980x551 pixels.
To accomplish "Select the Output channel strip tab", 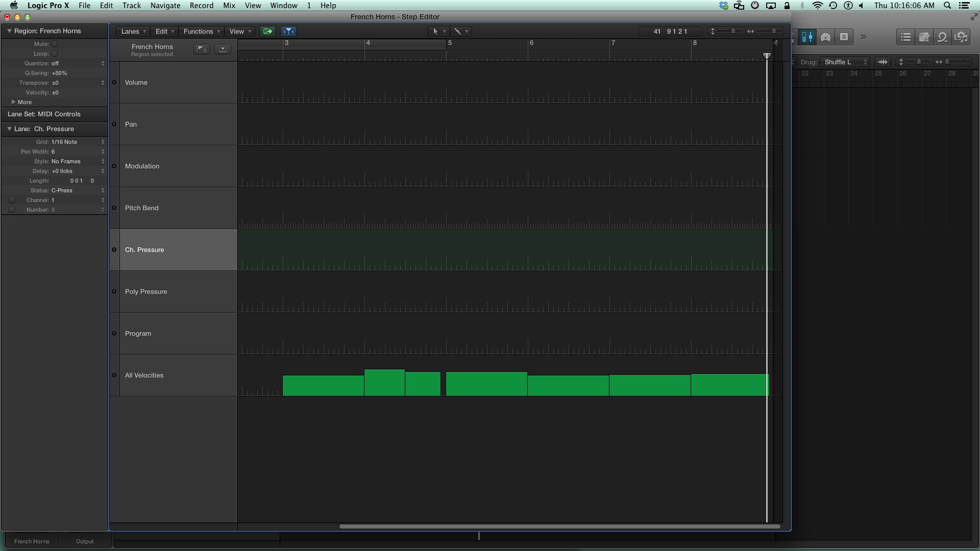I will [85, 541].
